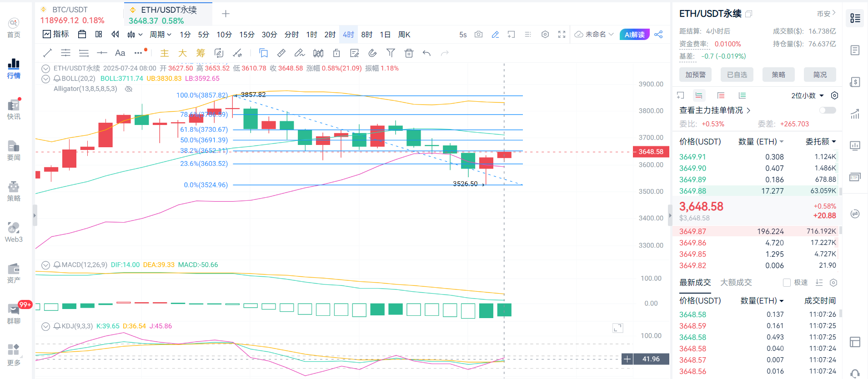This screenshot has height=379, width=868.
Task: Select the 15分 timeframe
Action: tap(247, 35)
